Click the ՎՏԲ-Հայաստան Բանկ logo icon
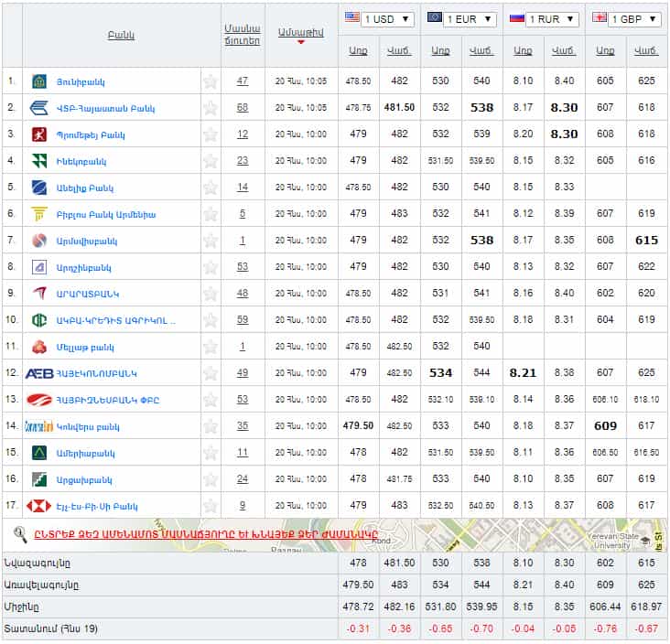Viewport: 670px width, 644px height. [x=39, y=108]
